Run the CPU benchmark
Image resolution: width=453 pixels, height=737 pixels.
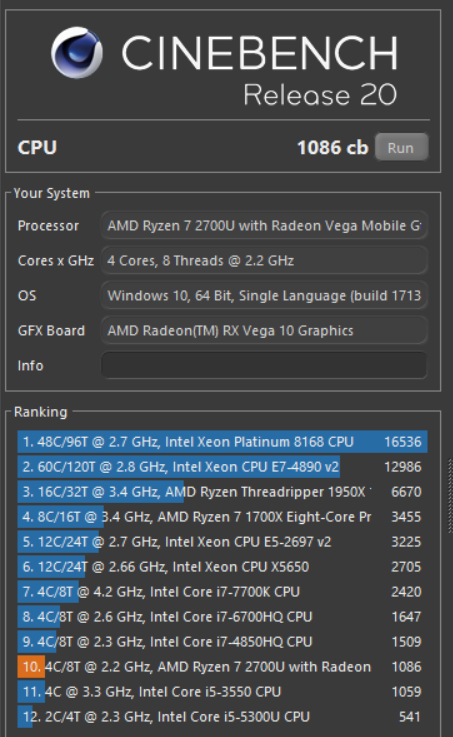401,148
